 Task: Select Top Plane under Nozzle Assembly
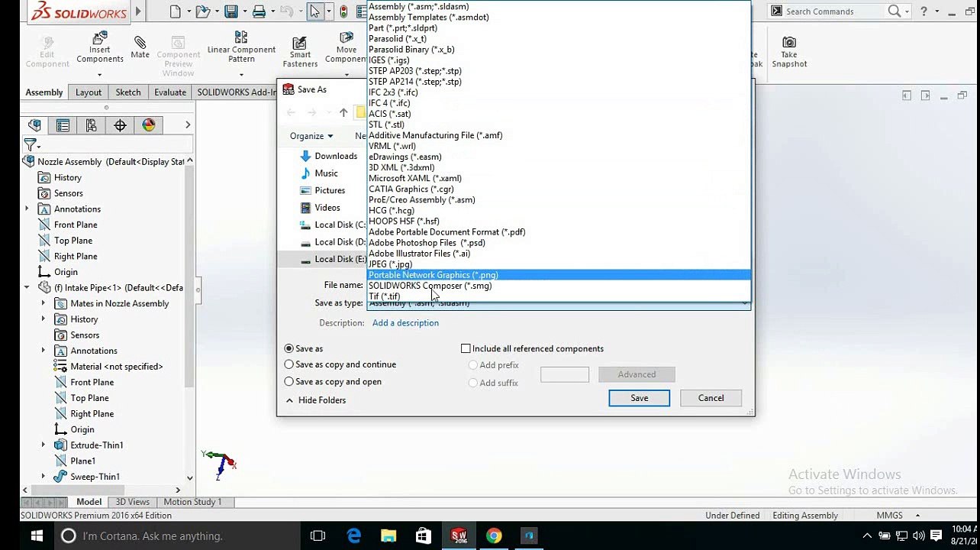(x=73, y=241)
